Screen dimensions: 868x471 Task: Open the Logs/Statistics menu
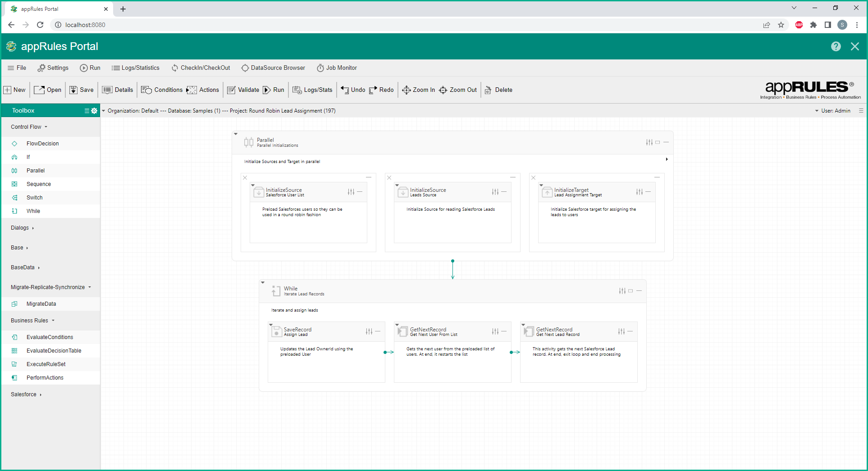[136, 68]
